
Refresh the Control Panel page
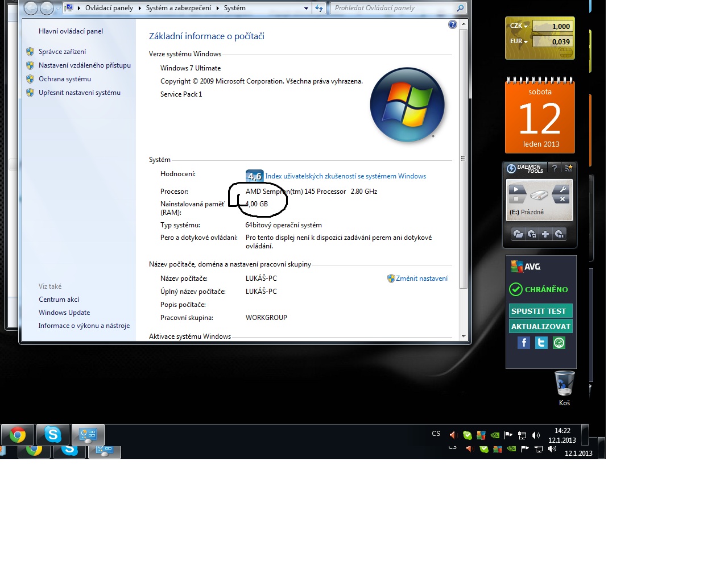pyautogui.click(x=319, y=8)
